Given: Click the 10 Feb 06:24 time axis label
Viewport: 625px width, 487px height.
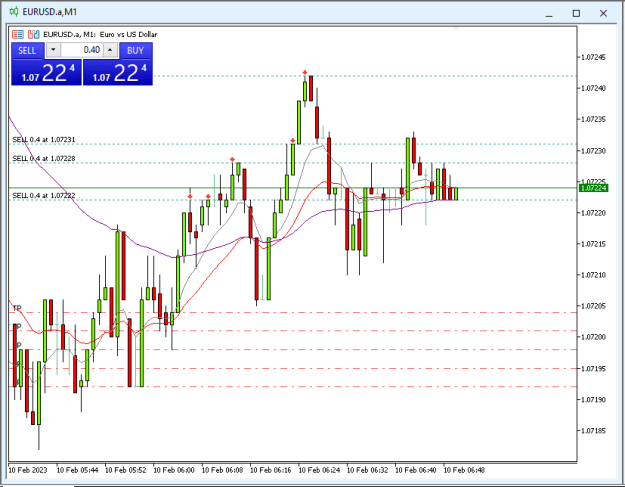Looking at the screenshot, I should point(319,470).
